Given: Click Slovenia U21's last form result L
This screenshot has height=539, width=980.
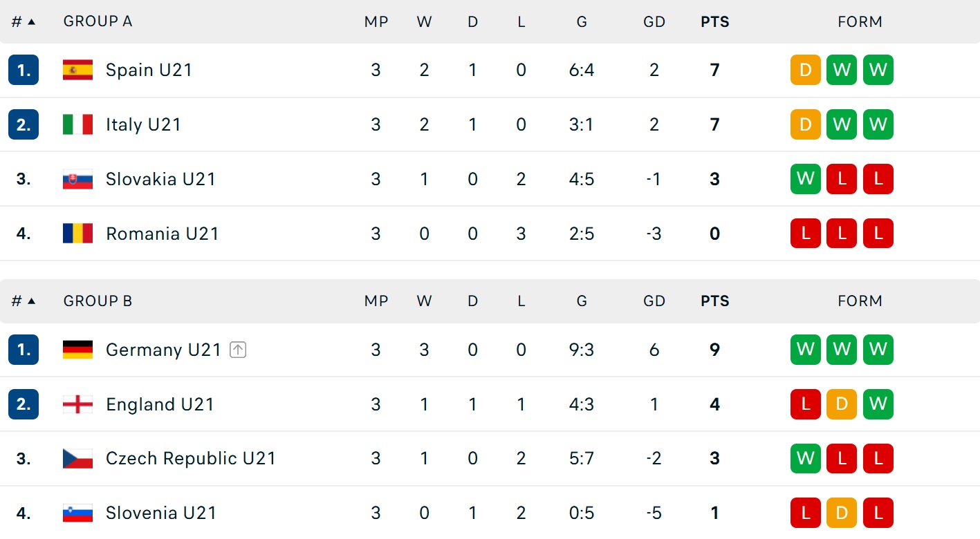Looking at the screenshot, I should pos(878,513).
